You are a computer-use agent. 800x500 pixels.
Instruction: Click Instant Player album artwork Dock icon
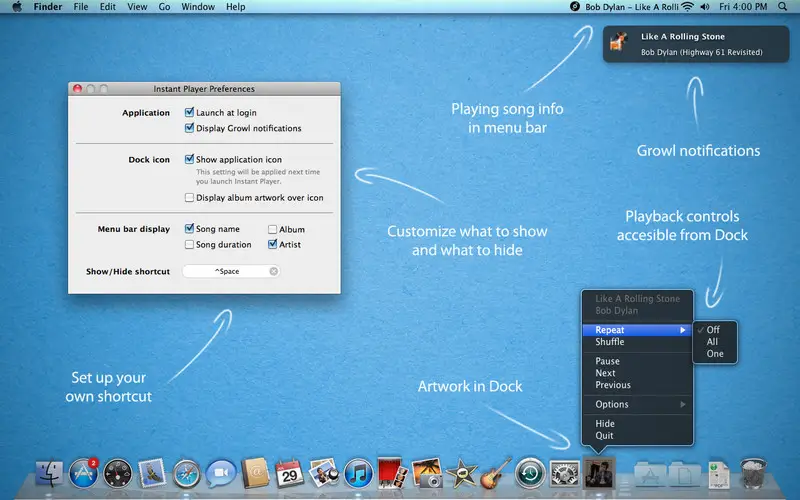tap(599, 473)
